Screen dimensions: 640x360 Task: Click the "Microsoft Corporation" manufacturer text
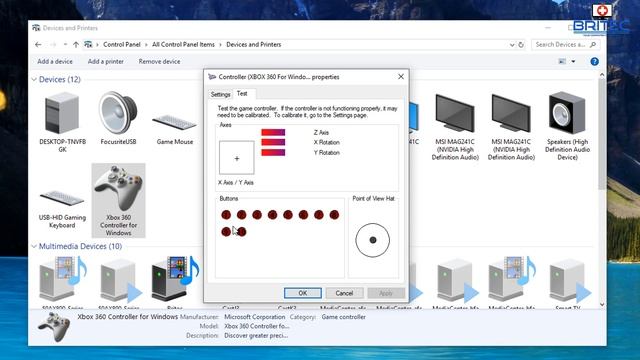point(255,317)
